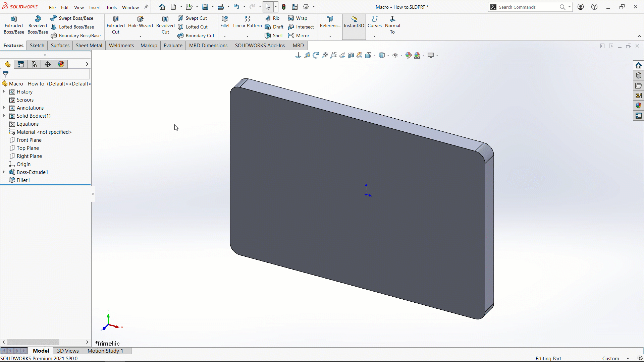Viewport: 644px width, 362px height.
Task: Start the Extruded Cut tool
Action: coord(116,25)
